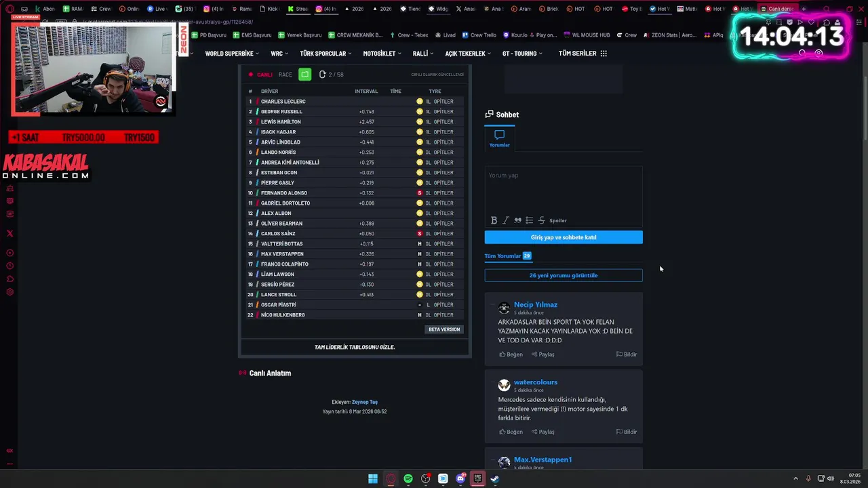Open the Windows Start menu
The width and height of the screenshot is (868, 488).
click(x=373, y=479)
